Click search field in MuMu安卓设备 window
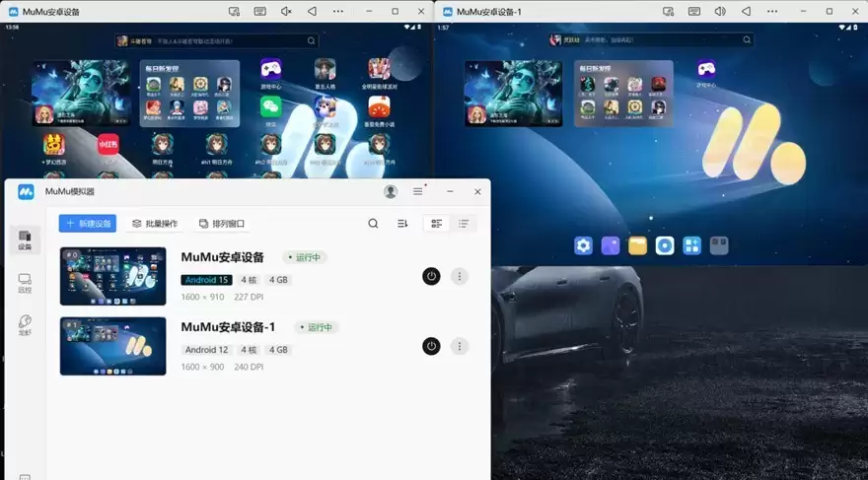 [x=217, y=41]
